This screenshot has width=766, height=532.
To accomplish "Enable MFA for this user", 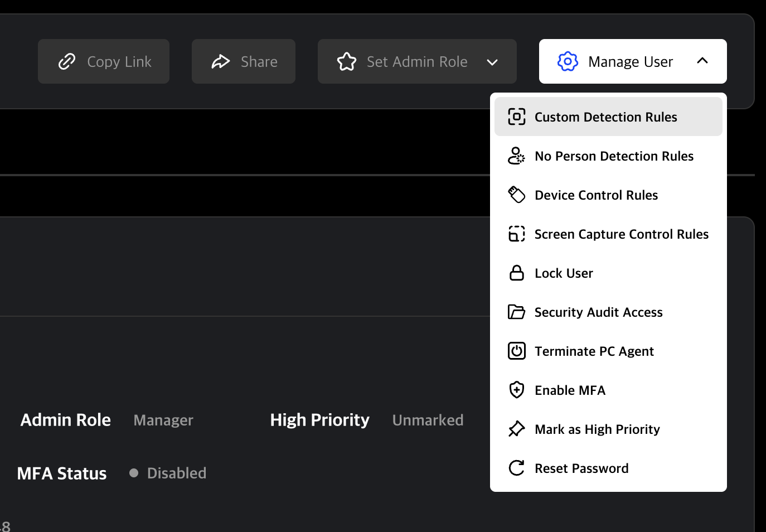I will point(570,390).
